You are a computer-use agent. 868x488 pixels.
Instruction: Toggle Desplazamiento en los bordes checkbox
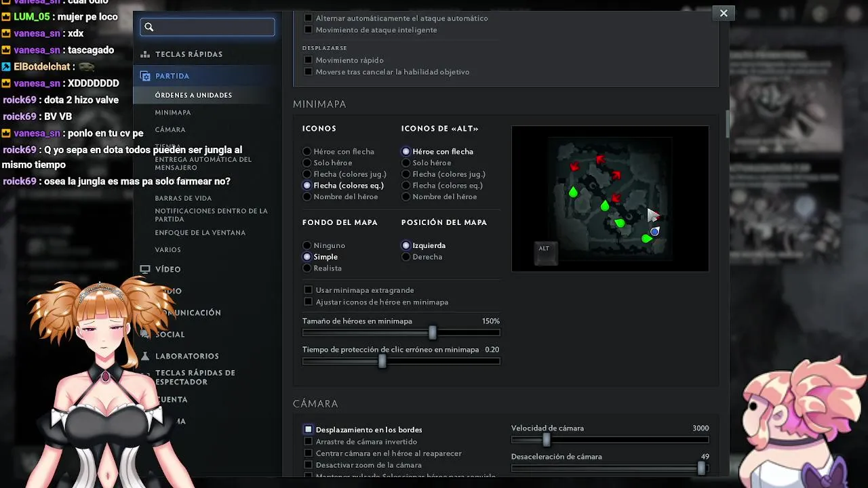309,430
